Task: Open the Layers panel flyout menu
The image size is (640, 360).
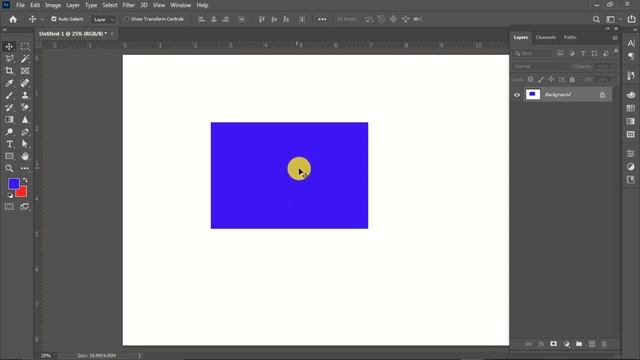Action: point(615,38)
